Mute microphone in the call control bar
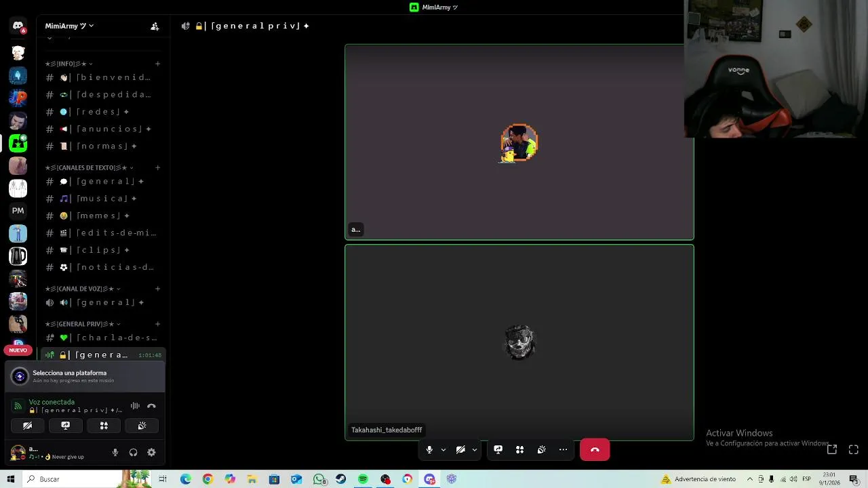 429,449
